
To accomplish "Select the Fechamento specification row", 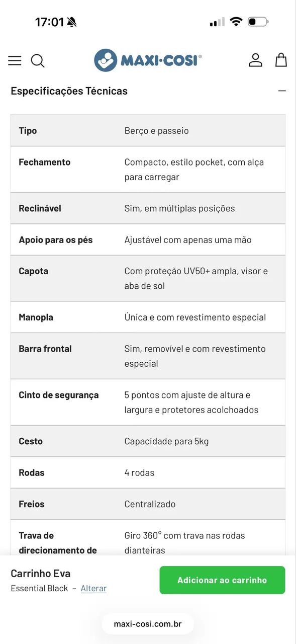I will click(148, 170).
